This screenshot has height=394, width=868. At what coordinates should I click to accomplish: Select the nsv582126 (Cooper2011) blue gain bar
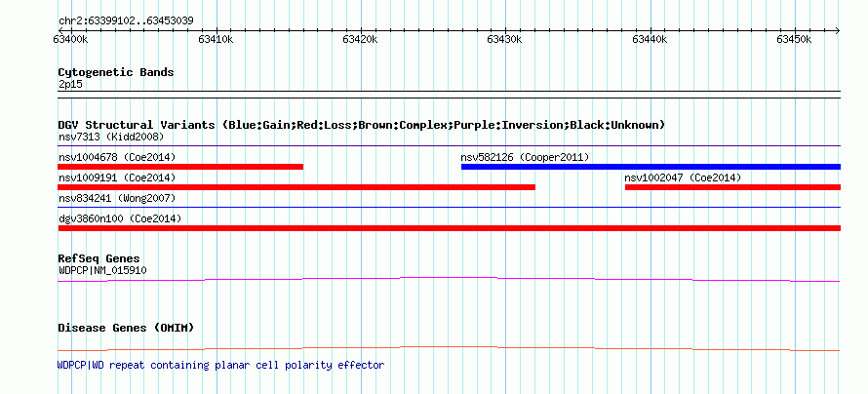pyautogui.click(x=651, y=167)
